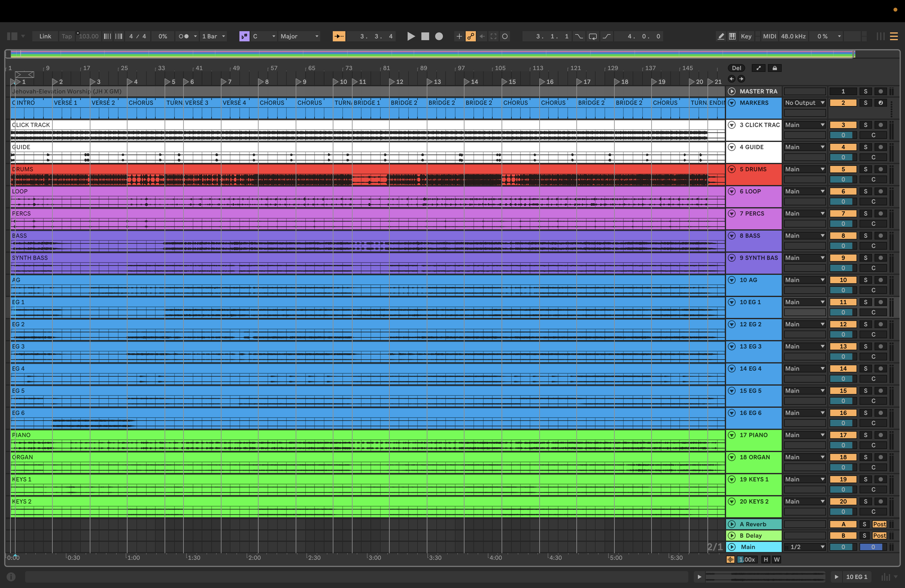Image resolution: width=905 pixels, height=588 pixels.
Task: Click the arrangement overview bar
Action: pos(430,54)
